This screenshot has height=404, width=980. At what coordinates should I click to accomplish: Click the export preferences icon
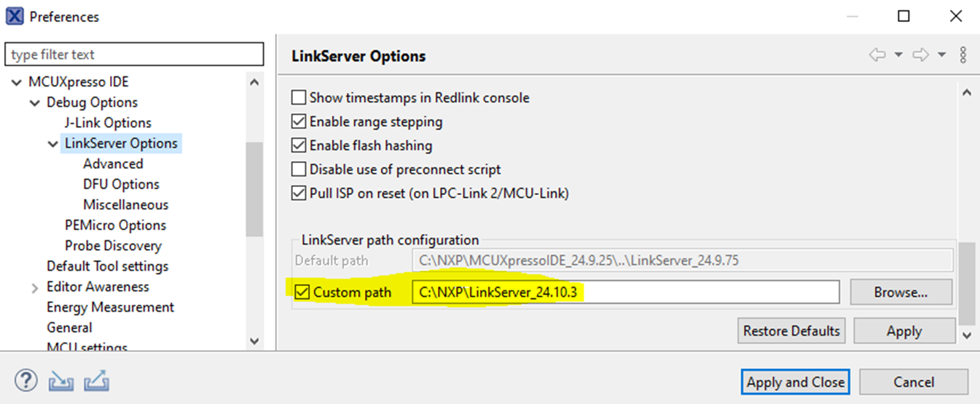[96, 381]
